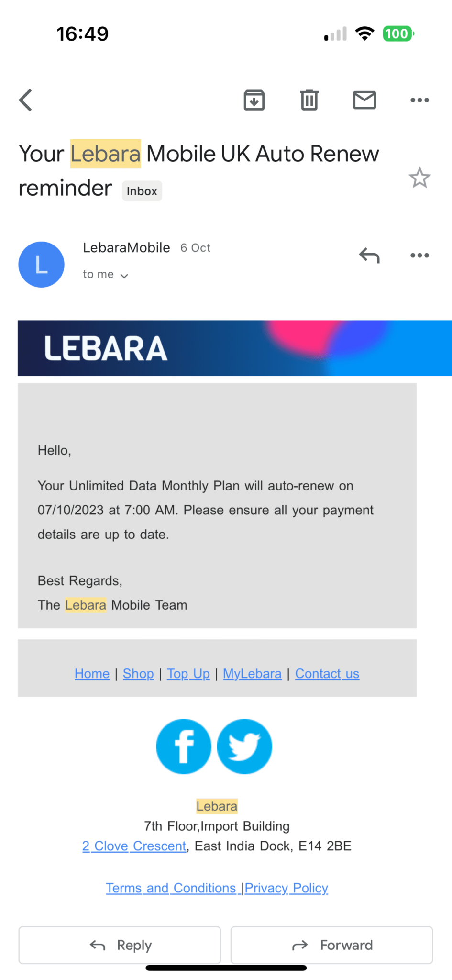Visit the MyLebara link
Image resolution: width=452 pixels, height=980 pixels.
tap(252, 673)
